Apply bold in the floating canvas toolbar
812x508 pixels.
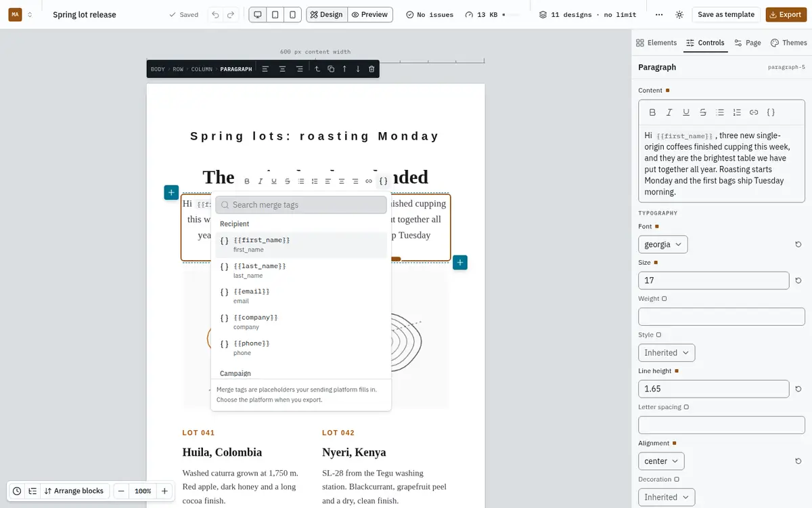click(x=247, y=181)
